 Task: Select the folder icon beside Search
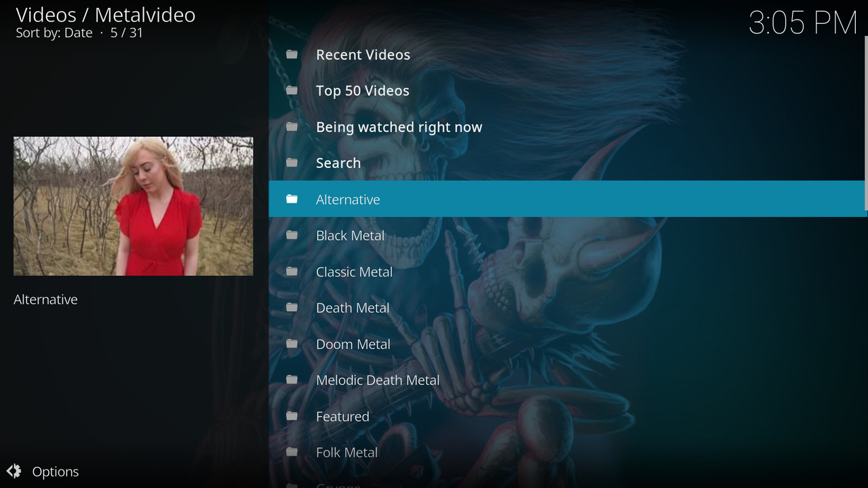click(x=292, y=163)
